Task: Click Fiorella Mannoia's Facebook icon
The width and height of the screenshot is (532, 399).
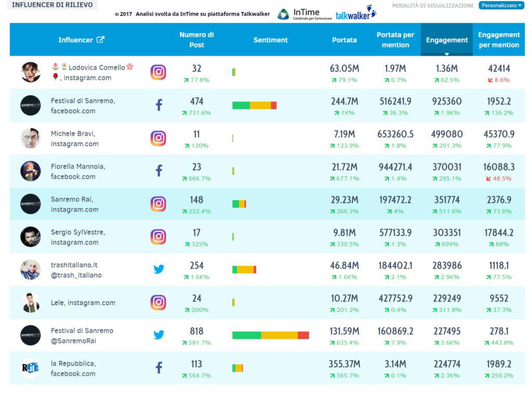Action: tap(159, 170)
